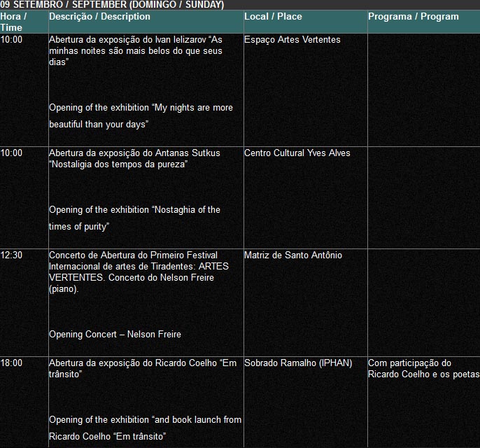Select the Local / Place column header

click(273, 16)
